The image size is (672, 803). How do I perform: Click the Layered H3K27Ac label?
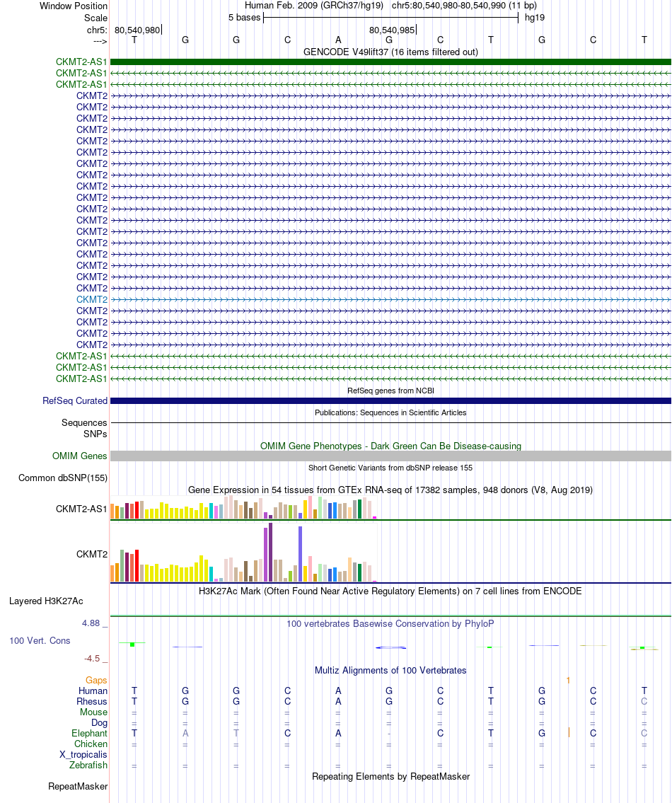[x=46, y=601]
